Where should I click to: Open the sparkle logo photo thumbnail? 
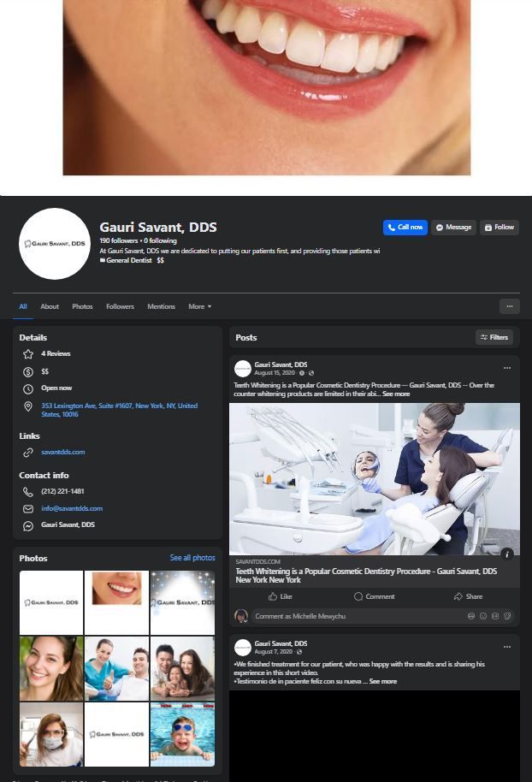[x=182, y=602]
